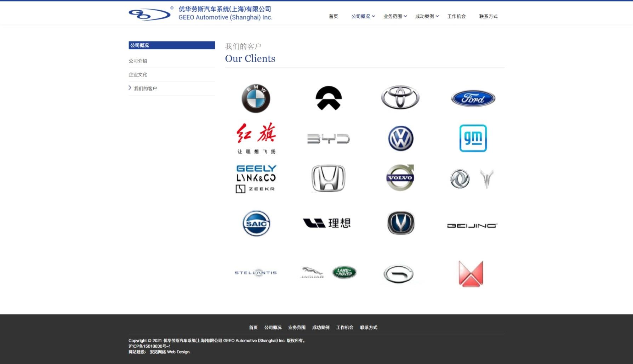Click the Geely logo text

point(256,168)
